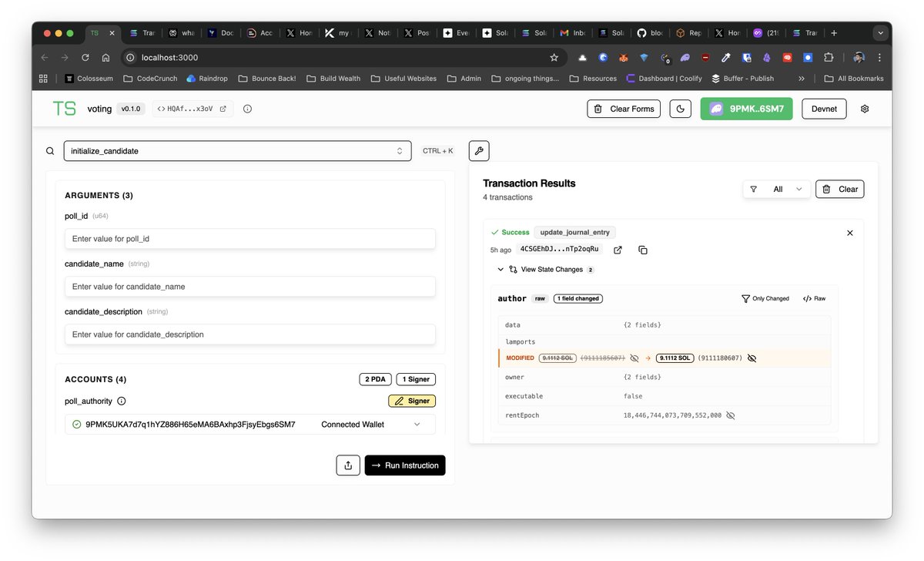Toggle visibility of old lamports value 9111185607

tap(634, 358)
